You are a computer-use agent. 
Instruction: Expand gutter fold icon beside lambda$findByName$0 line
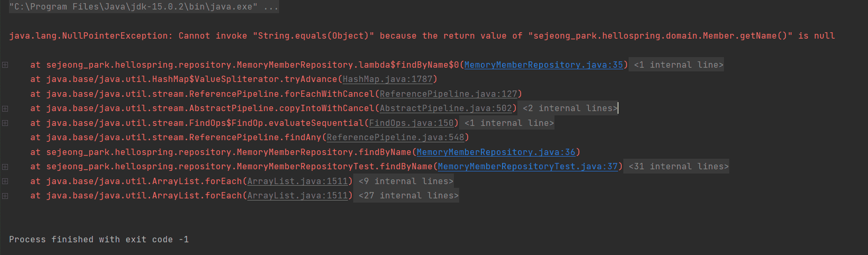5,65
